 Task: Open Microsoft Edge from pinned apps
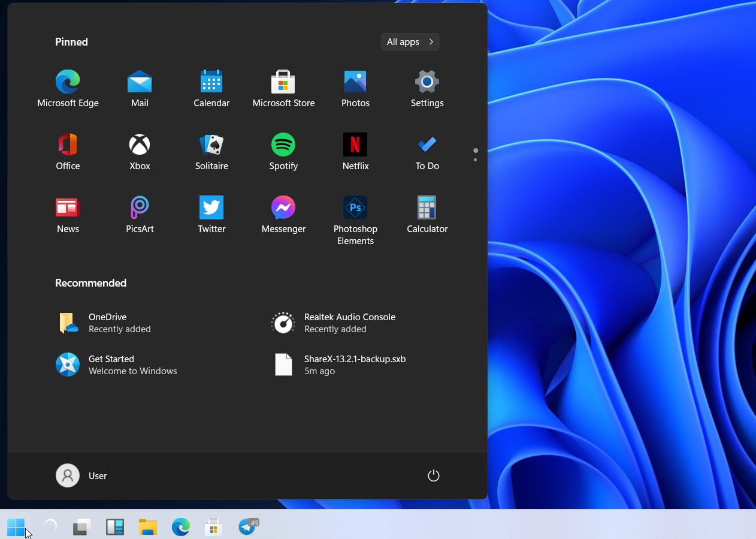pyautogui.click(x=68, y=88)
